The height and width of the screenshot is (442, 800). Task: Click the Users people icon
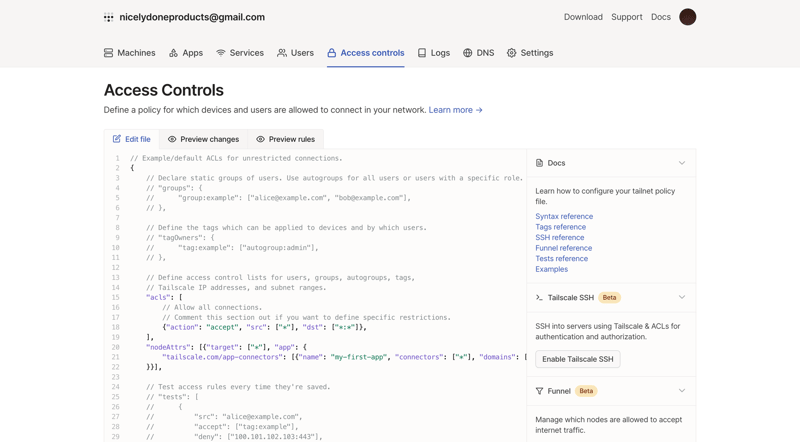click(x=282, y=53)
